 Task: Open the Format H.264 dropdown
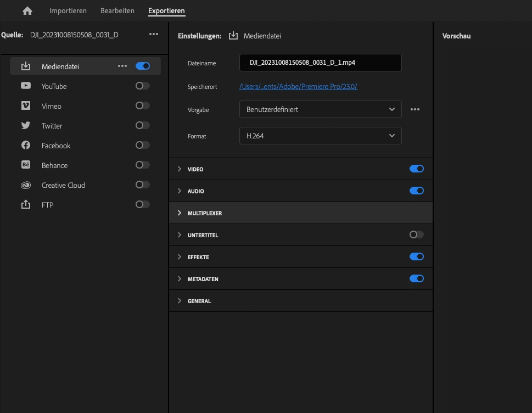point(320,136)
